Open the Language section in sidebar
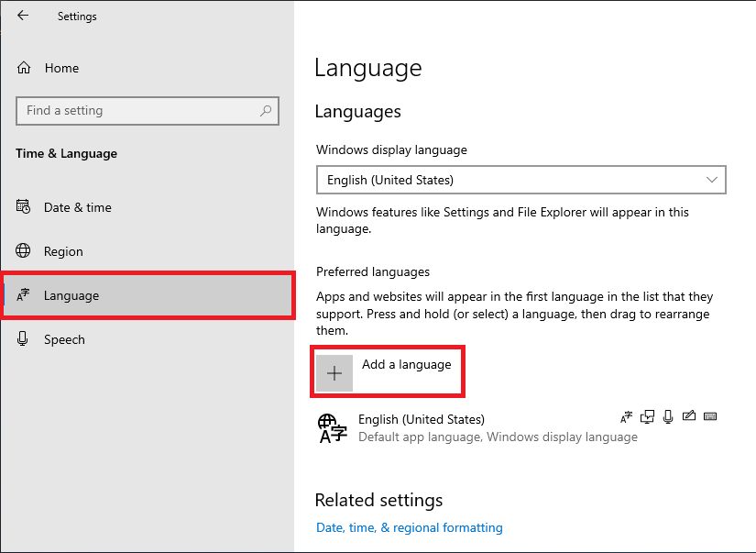The width and height of the screenshot is (756, 553). tap(147, 295)
